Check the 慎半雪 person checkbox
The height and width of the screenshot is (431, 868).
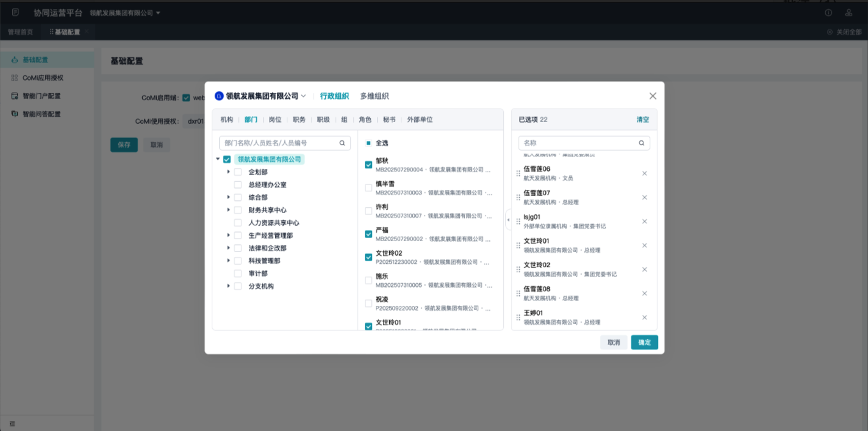click(368, 188)
